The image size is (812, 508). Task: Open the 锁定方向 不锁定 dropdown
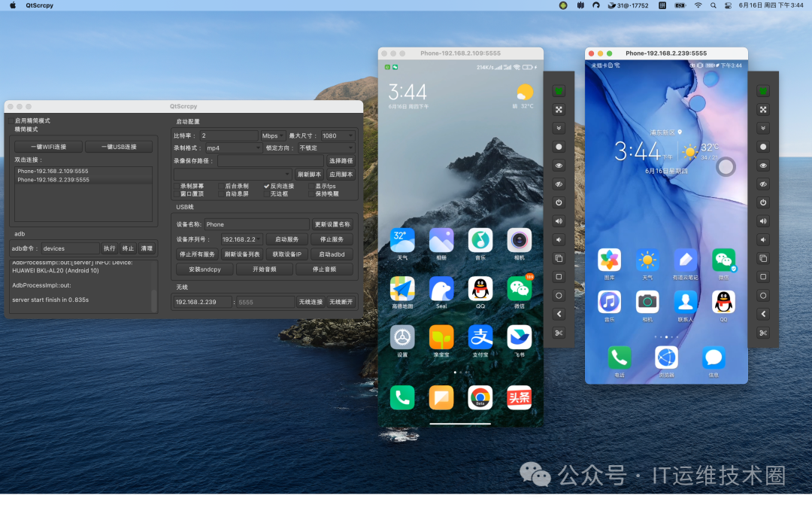(326, 148)
